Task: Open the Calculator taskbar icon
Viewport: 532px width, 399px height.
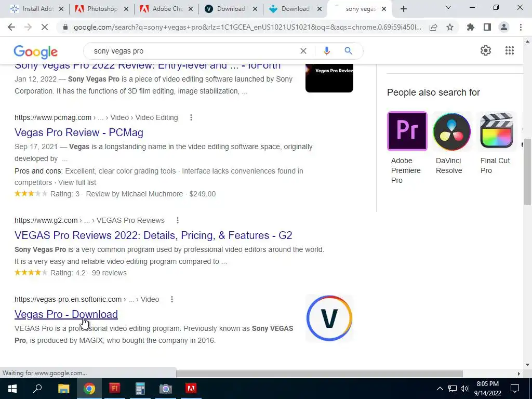Action: pos(140,389)
